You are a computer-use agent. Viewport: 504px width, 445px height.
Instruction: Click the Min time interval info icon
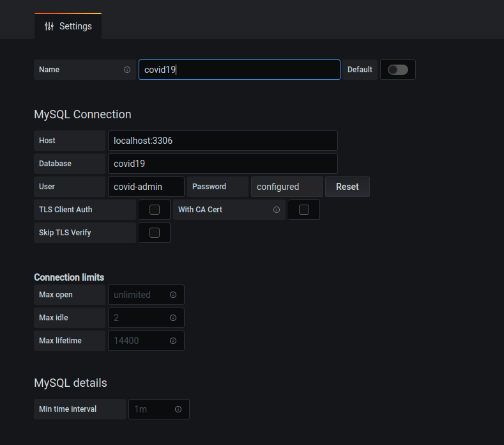pos(178,409)
